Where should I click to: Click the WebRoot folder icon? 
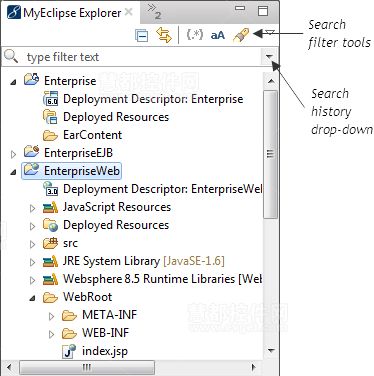pyautogui.click(x=50, y=297)
